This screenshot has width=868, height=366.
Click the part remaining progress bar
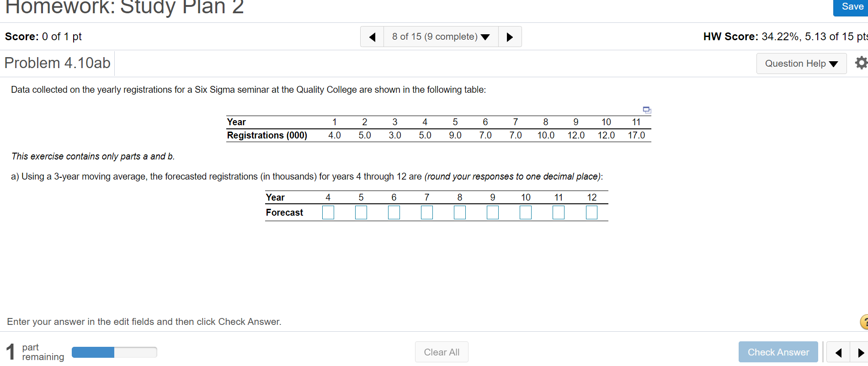[114, 352]
